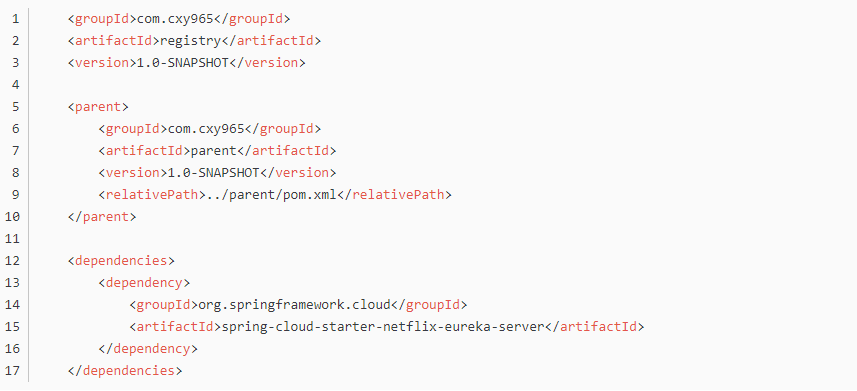Click the opening dependencies tag
Image resolution: width=857 pixels, height=391 pixels.
click(x=121, y=260)
